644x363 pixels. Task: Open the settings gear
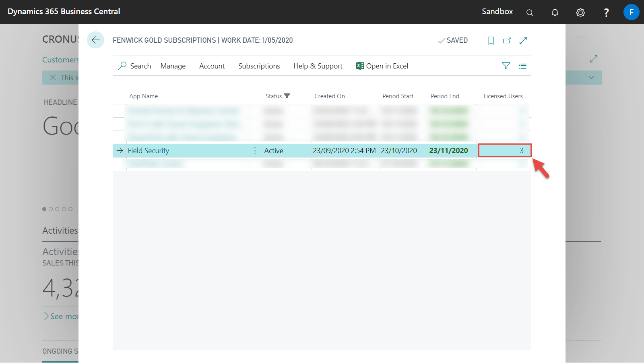580,12
